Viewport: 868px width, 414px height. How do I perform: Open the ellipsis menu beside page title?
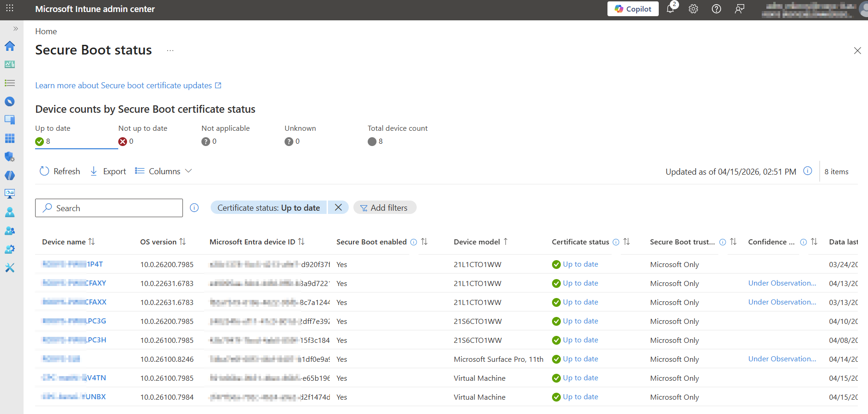coord(170,50)
